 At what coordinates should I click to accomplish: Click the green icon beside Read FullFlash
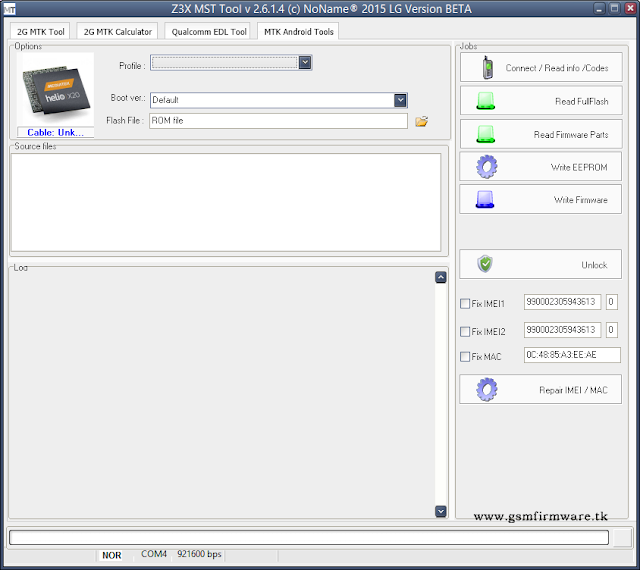click(486, 101)
